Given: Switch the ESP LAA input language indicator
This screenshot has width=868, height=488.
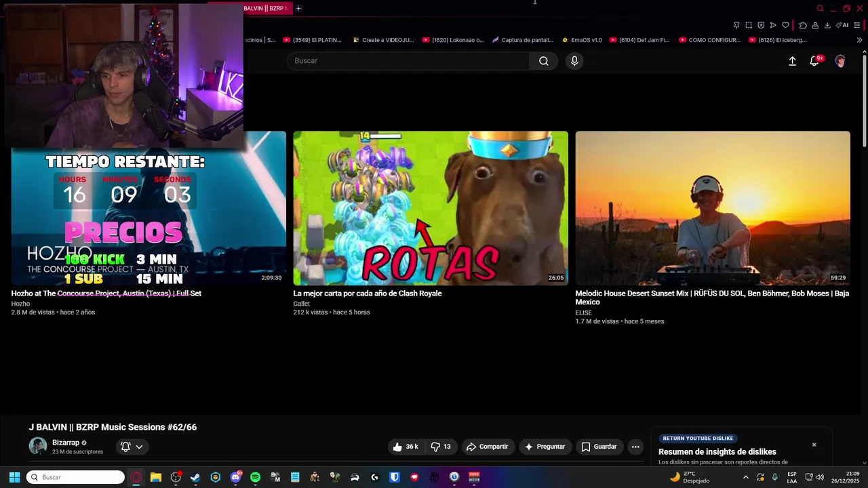Looking at the screenshot, I should tap(792, 477).
